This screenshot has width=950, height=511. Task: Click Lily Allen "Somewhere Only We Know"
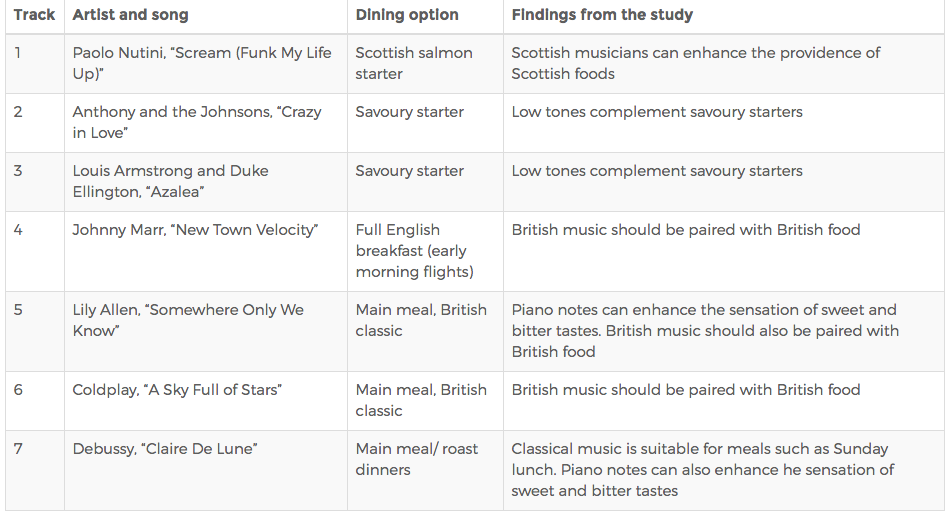[x=188, y=320]
